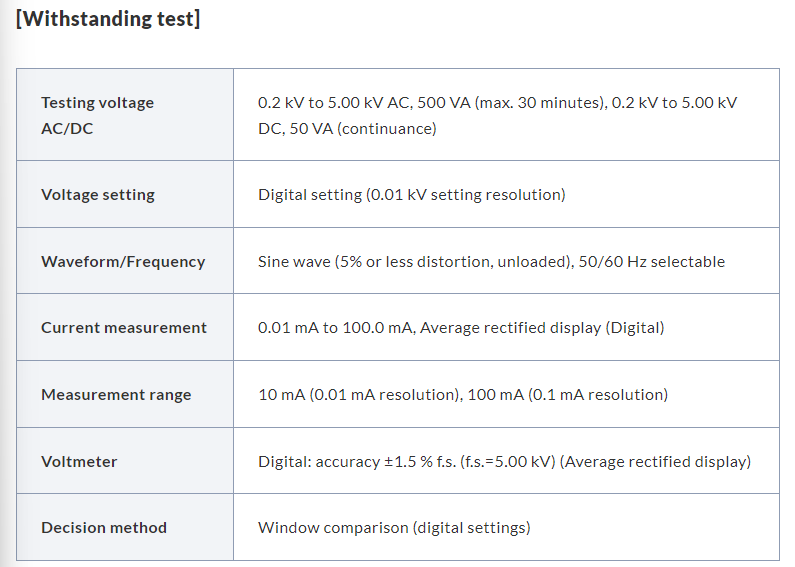
Task: Click the Voltage setting row label
Action: pyautogui.click(x=98, y=195)
